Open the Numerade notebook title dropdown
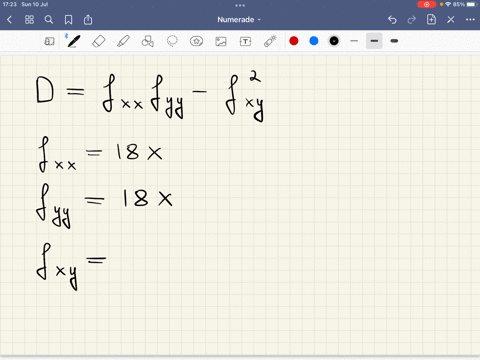Viewport: 480px width, 360px height. click(239, 20)
